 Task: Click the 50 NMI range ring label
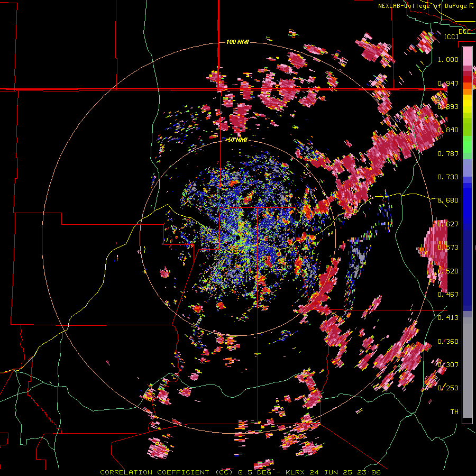click(237, 140)
